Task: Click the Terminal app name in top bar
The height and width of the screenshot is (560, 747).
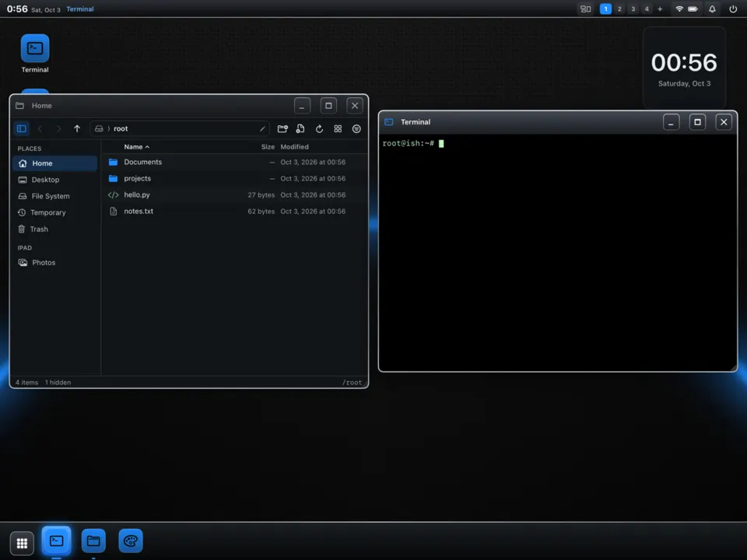Action: coord(80,9)
